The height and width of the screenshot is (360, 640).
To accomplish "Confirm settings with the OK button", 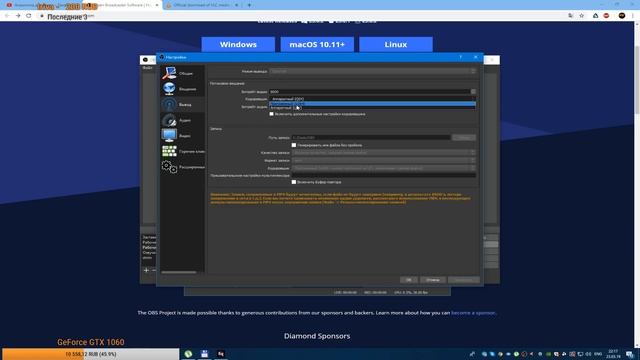I will click(x=409, y=280).
